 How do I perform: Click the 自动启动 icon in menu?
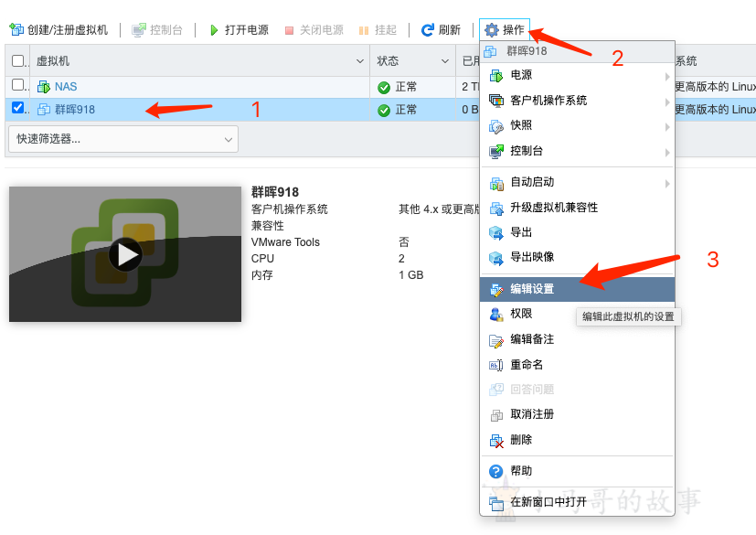pos(496,183)
